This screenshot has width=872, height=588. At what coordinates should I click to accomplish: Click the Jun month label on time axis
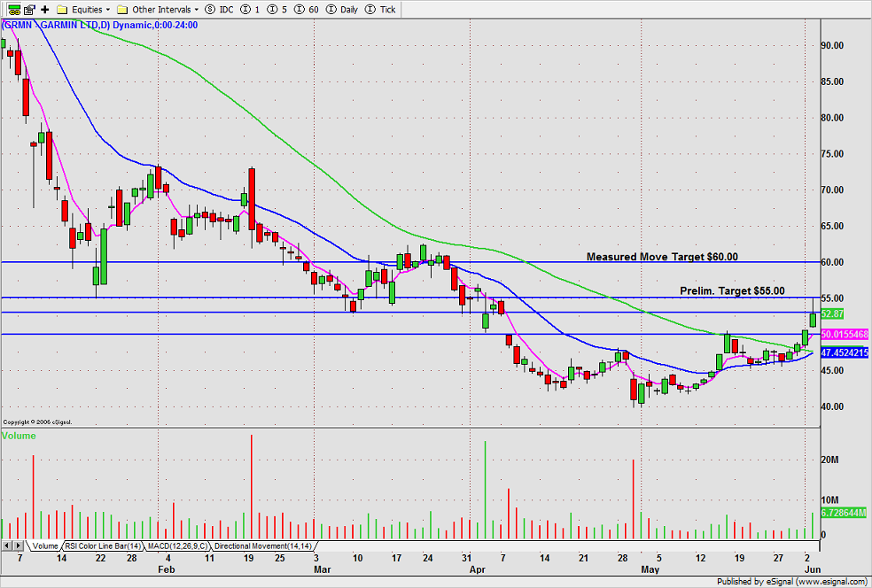(x=813, y=569)
